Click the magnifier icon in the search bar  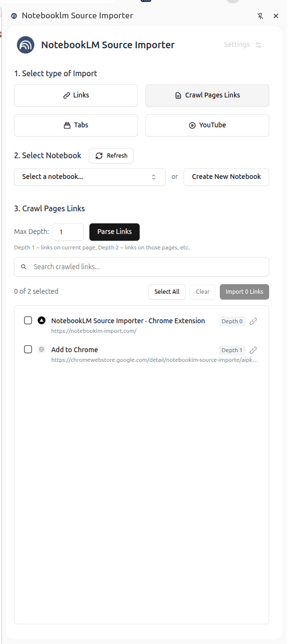click(x=24, y=266)
